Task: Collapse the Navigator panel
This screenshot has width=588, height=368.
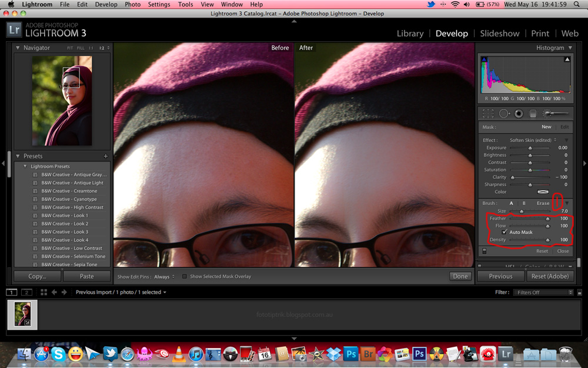Action: point(18,48)
